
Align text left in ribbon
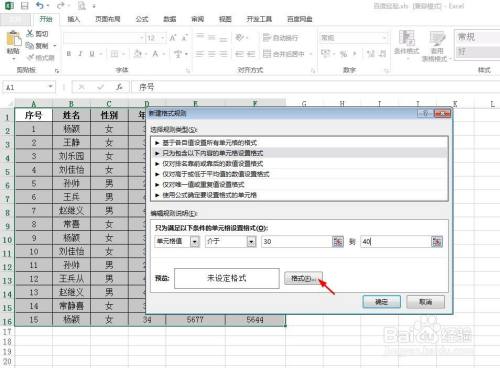pos(200,54)
